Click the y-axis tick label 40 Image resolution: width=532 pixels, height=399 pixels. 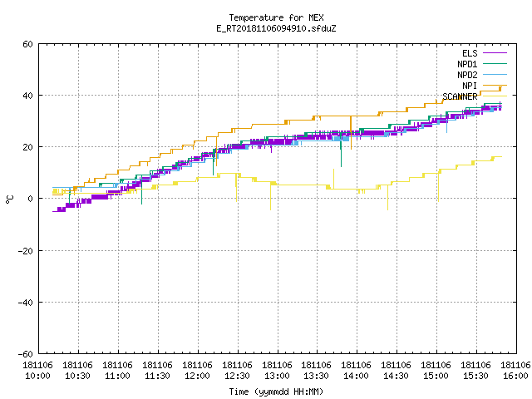(x=27, y=96)
